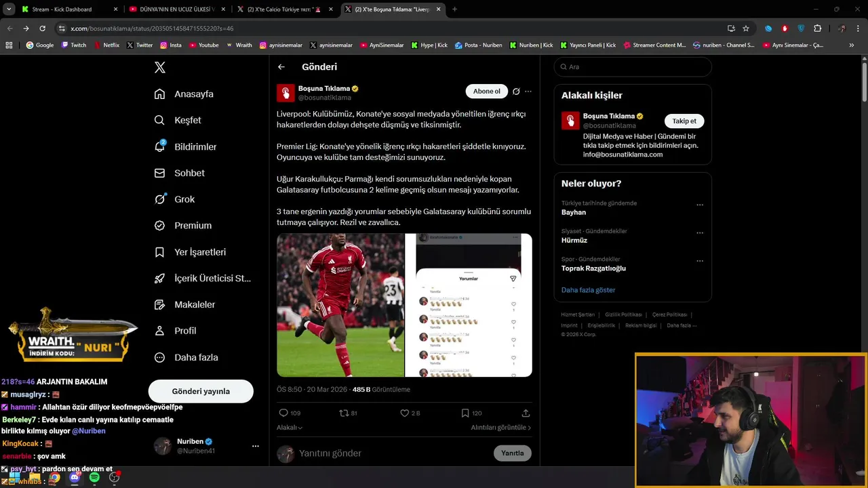The width and height of the screenshot is (868, 488).
Task: Click the Grok explain icon on post
Action: pyautogui.click(x=516, y=91)
